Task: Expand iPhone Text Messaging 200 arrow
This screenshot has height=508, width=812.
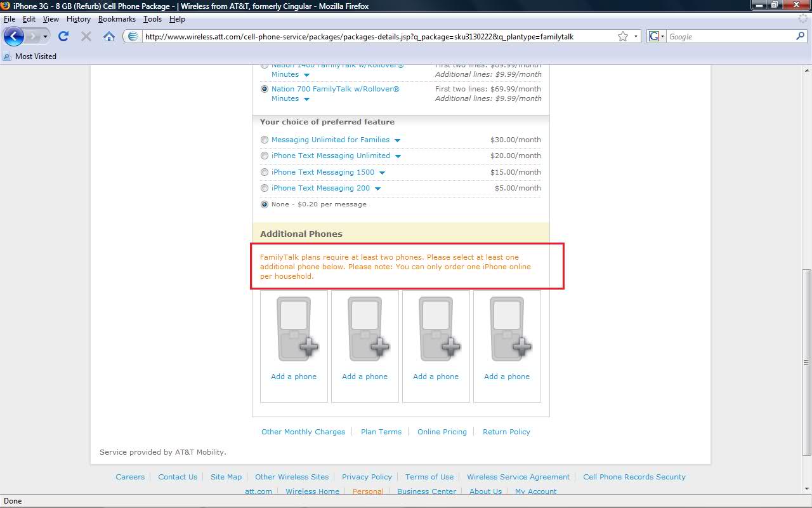Action: (x=378, y=189)
